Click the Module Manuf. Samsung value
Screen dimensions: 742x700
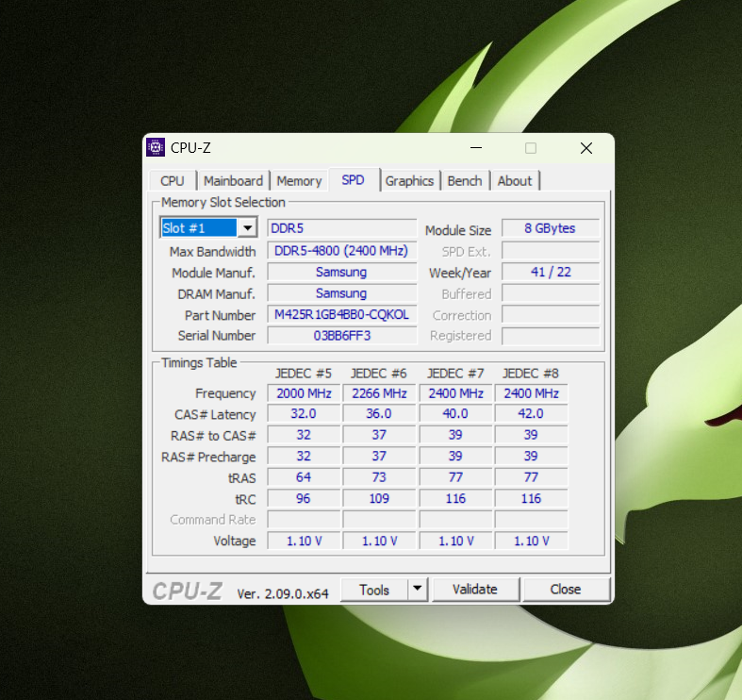341,272
